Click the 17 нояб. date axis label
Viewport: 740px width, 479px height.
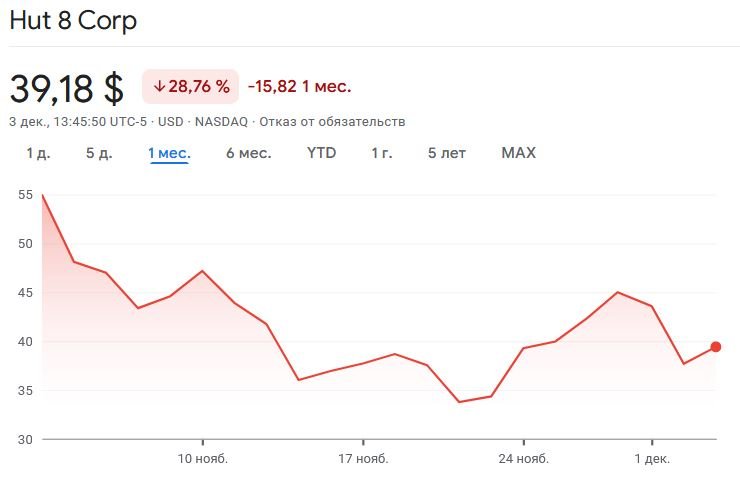[x=363, y=459]
